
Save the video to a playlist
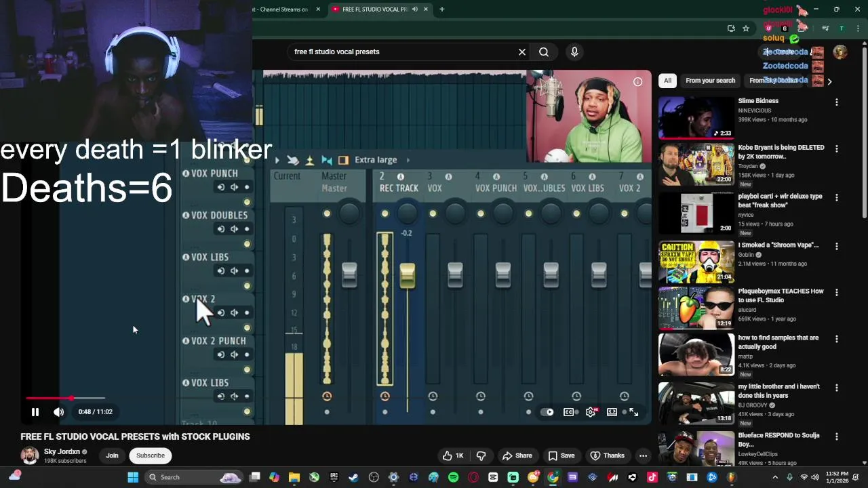(561, 456)
